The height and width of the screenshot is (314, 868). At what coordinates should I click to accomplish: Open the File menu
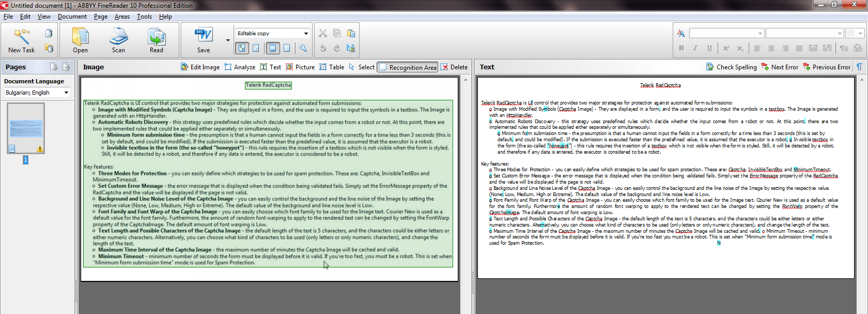[x=8, y=17]
